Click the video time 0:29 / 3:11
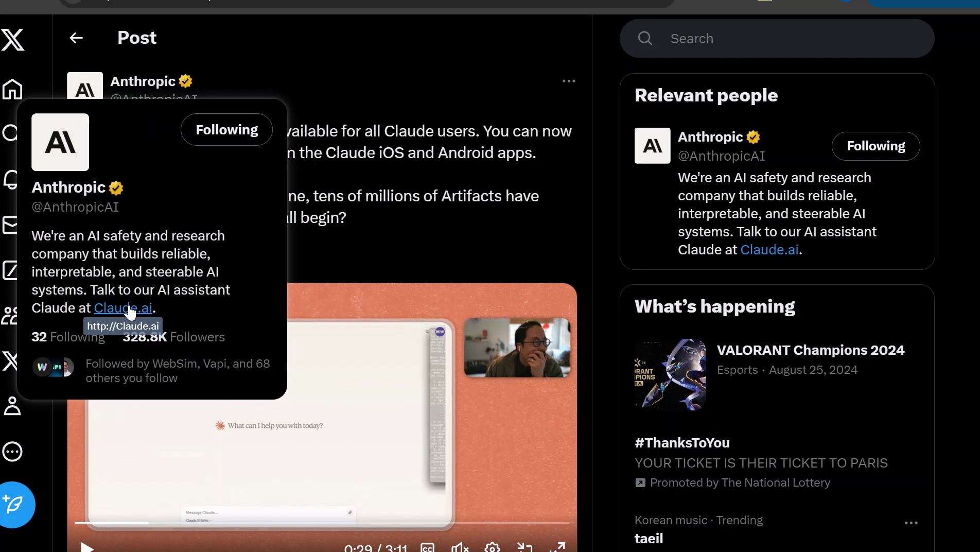 click(x=375, y=548)
